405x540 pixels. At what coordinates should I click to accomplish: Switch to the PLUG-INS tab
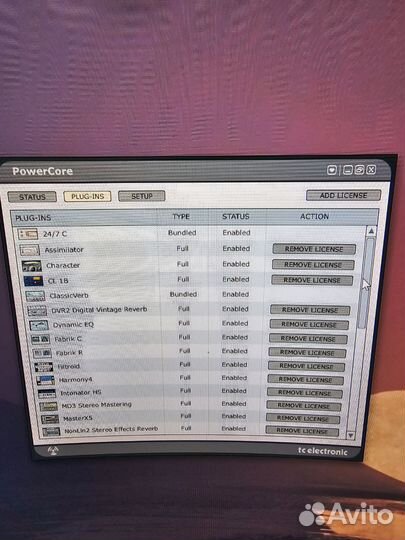coord(87,196)
